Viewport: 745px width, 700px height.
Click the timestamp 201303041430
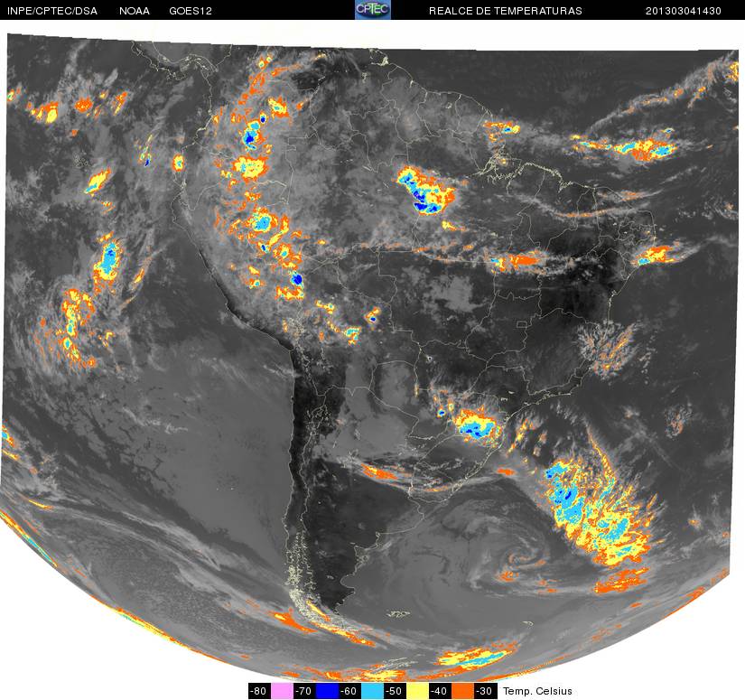pyautogui.click(x=684, y=11)
